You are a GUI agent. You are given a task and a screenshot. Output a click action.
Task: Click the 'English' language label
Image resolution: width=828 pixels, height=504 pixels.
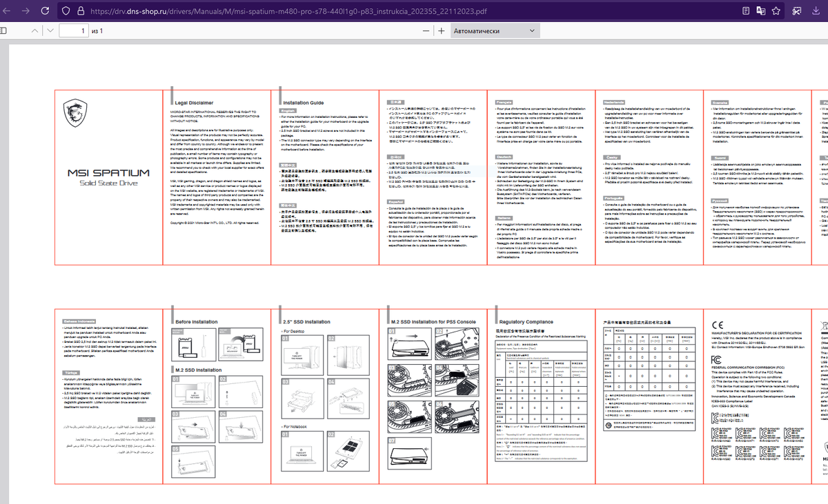tap(286, 110)
